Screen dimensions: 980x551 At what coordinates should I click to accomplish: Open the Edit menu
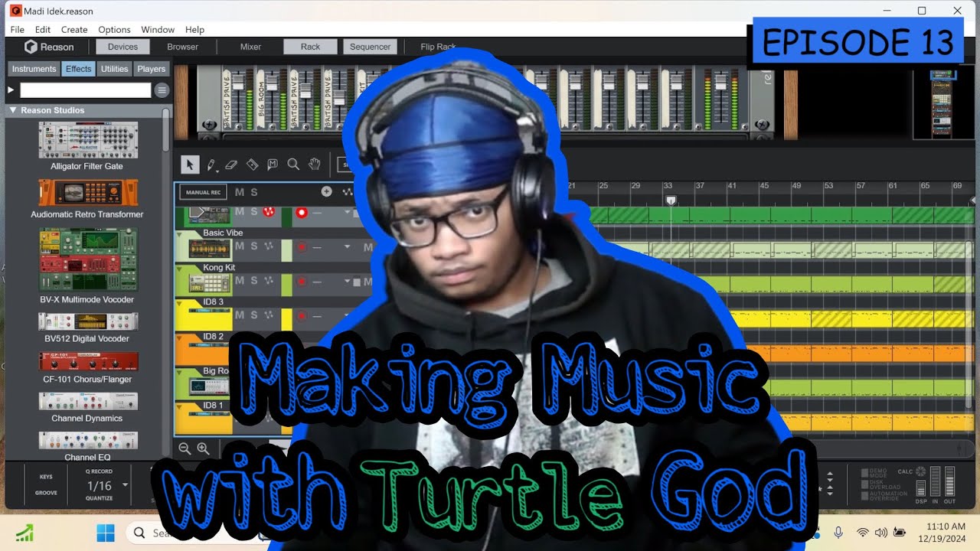tap(43, 30)
